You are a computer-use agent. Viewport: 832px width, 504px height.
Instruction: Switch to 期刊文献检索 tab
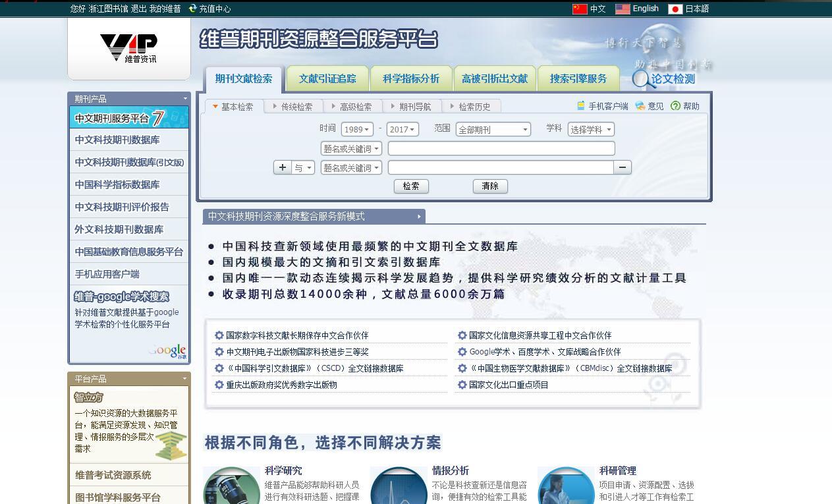[x=244, y=78]
